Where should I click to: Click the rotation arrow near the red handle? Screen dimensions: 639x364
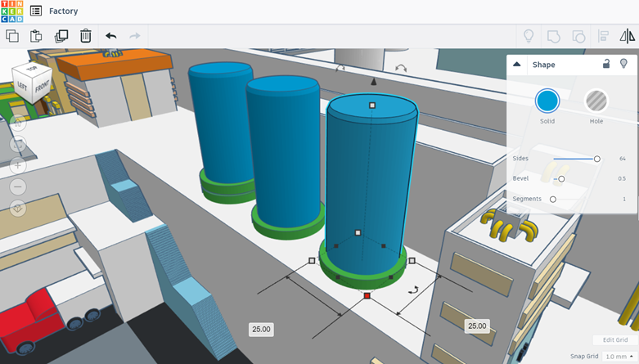coord(413,290)
